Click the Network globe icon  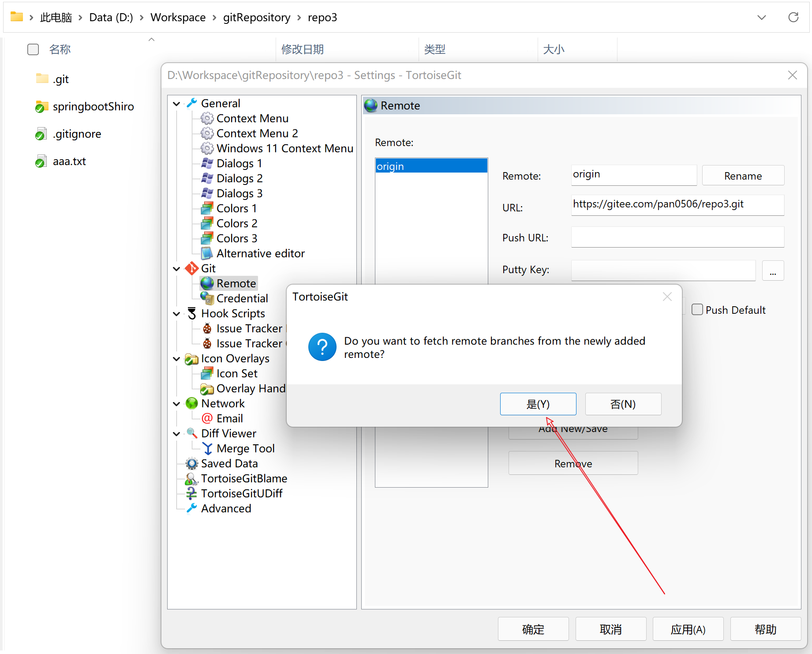coord(192,403)
